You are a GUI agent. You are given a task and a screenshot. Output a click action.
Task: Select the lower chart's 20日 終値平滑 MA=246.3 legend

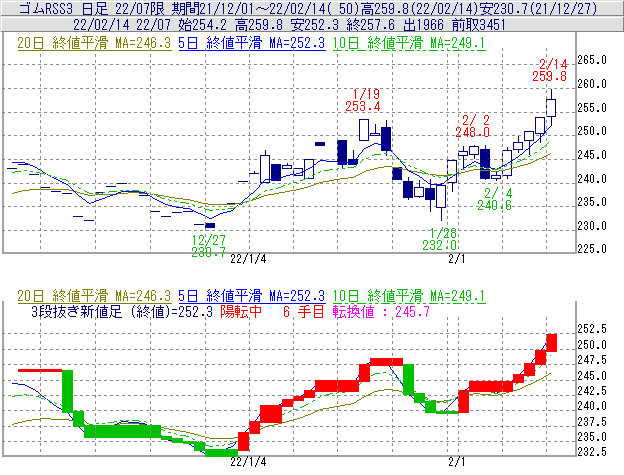pos(94,296)
